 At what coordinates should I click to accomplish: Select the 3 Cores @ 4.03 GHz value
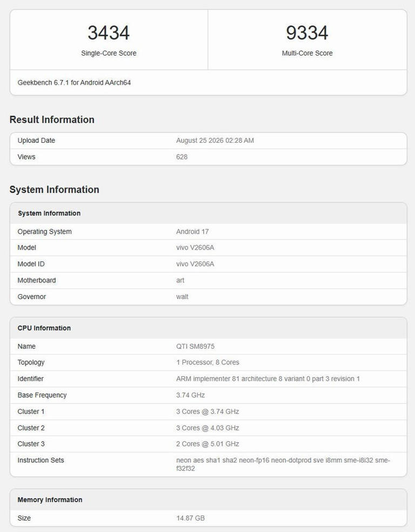pos(207,428)
